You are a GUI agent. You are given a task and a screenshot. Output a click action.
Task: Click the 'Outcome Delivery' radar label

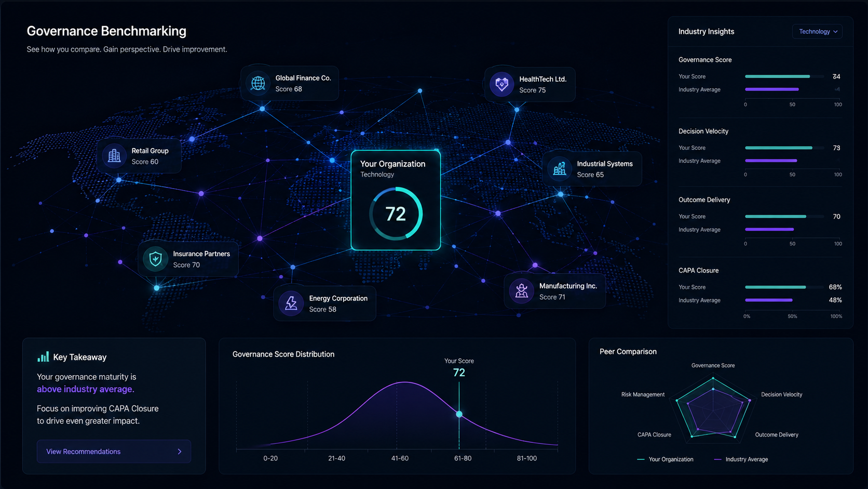(x=777, y=434)
